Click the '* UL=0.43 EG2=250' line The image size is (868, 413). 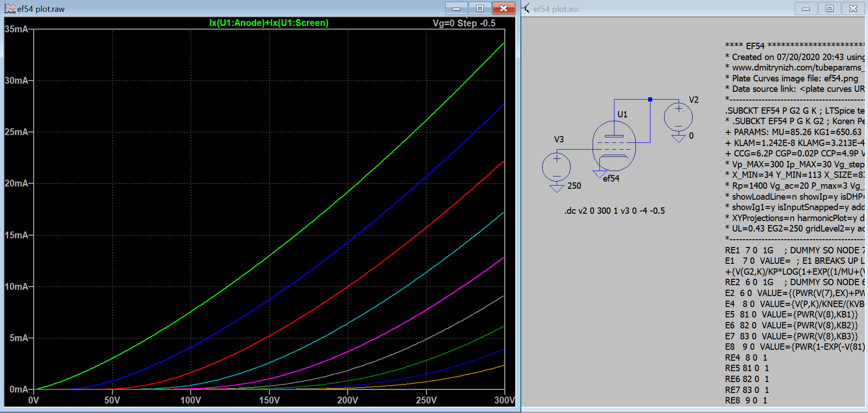[x=795, y=228]
